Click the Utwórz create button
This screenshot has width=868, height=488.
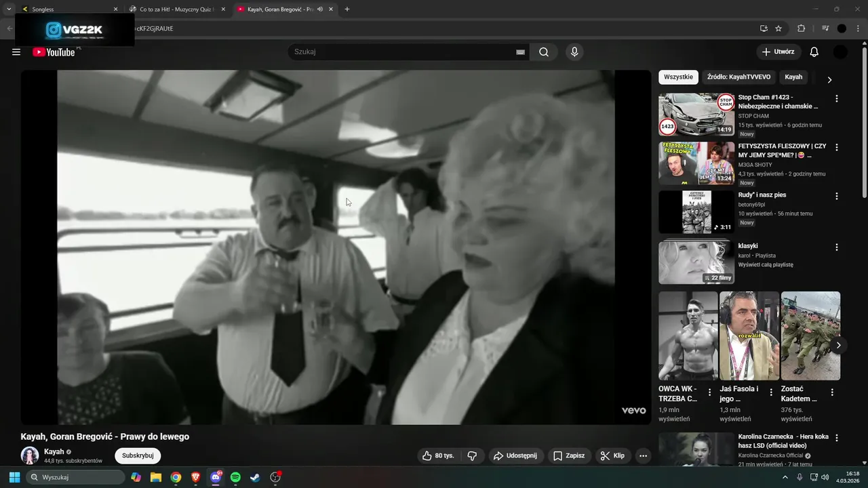pyautogui.click(x=778, y=52)
